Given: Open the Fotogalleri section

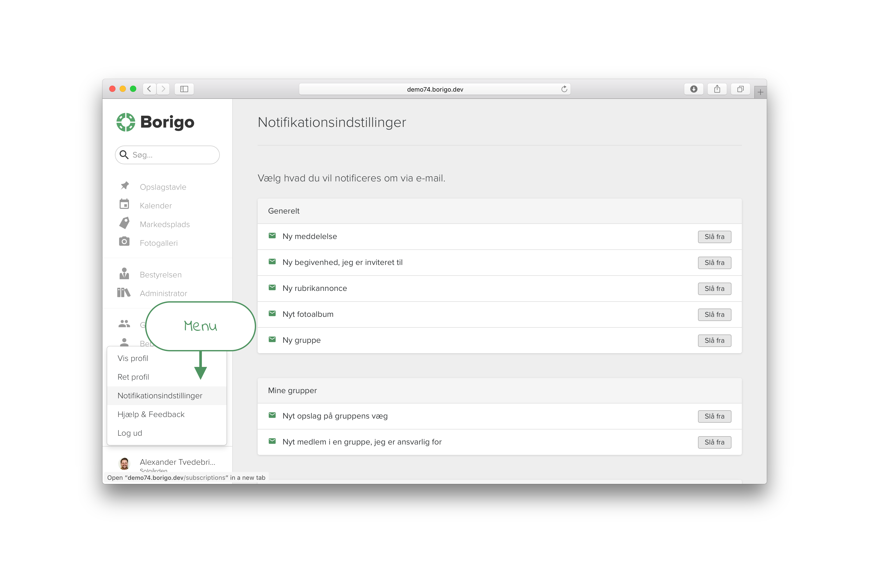Looking at the screenshot, I should pos(159,243).
